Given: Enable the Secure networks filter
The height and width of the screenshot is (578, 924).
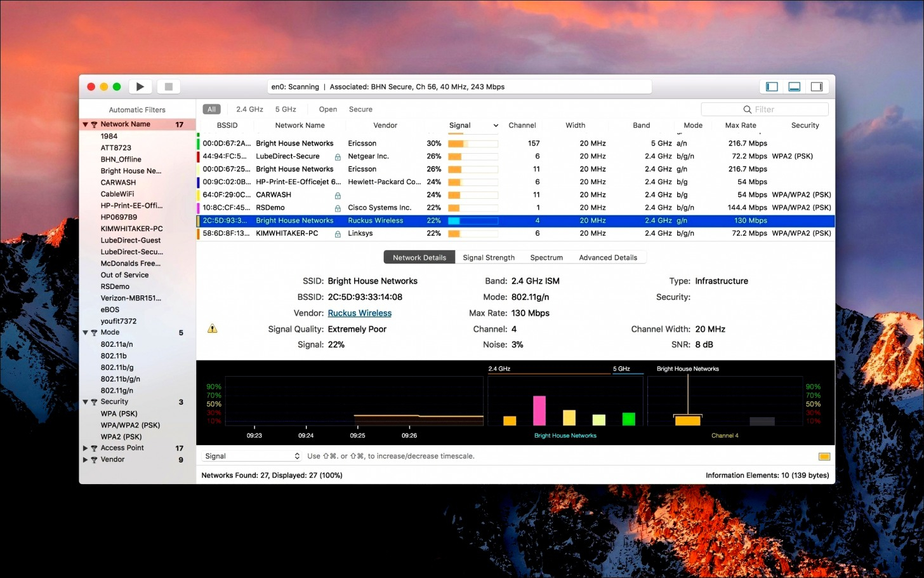Looking at the screenshot, I should 360,109.
